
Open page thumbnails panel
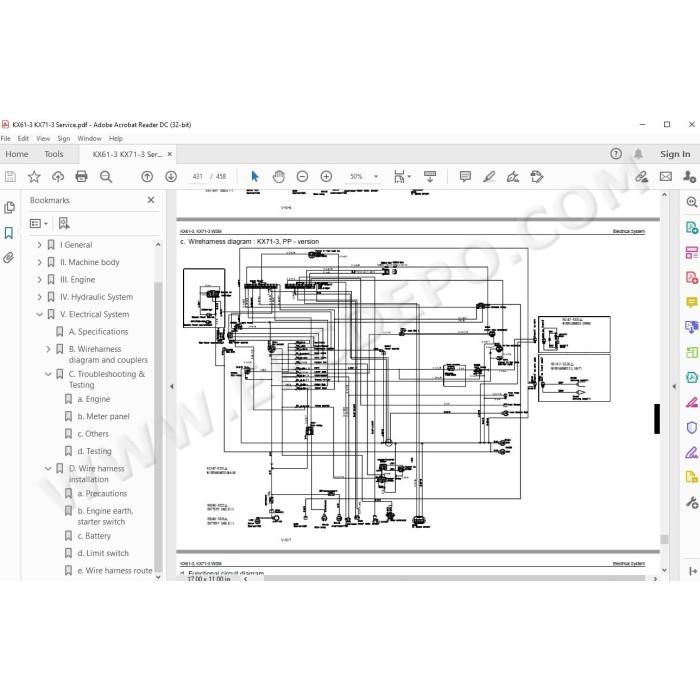click(9, 208)
